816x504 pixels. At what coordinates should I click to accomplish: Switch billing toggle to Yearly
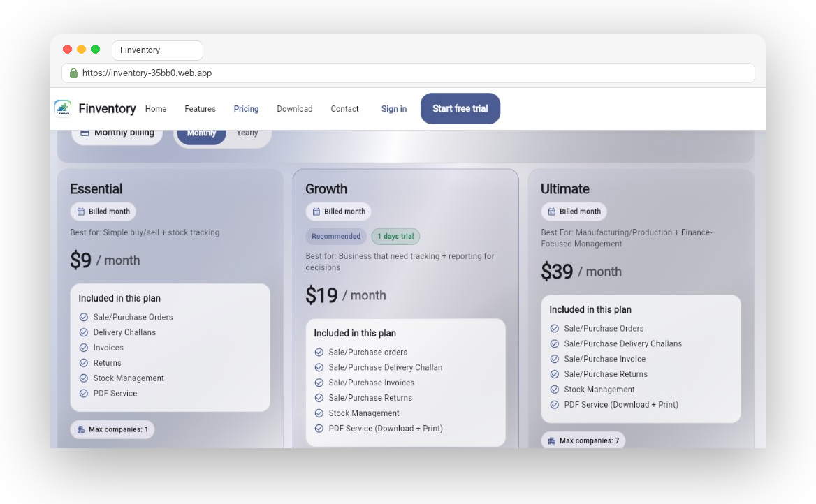point(247,133)
